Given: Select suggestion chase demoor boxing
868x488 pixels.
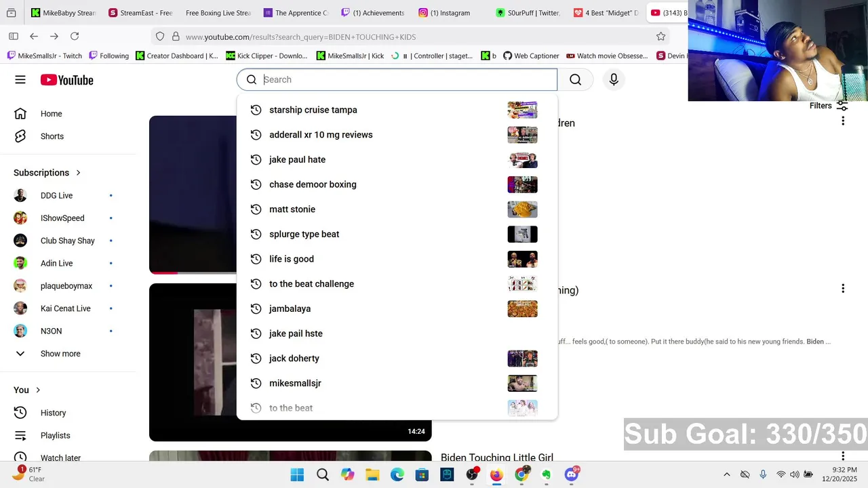Looking at the screenshot, I should pos(397,184).
